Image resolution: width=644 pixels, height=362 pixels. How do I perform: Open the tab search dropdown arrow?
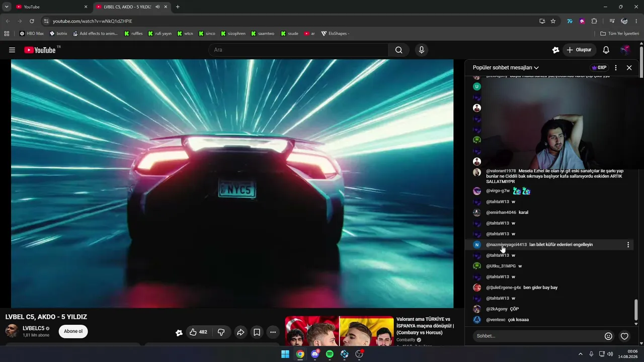7,7
